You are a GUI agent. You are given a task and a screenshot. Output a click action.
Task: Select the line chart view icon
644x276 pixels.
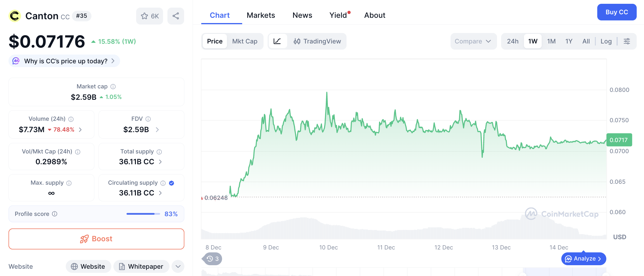277,41
